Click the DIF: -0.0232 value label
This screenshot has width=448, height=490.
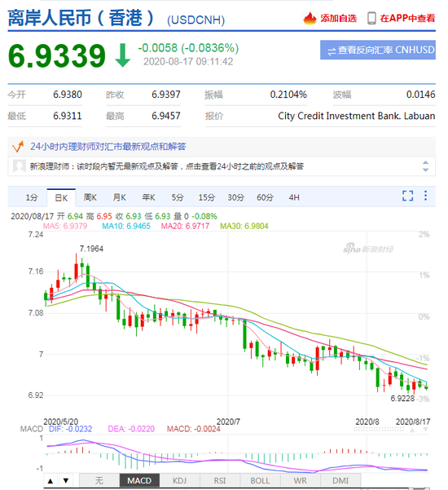tap(71, 429)
